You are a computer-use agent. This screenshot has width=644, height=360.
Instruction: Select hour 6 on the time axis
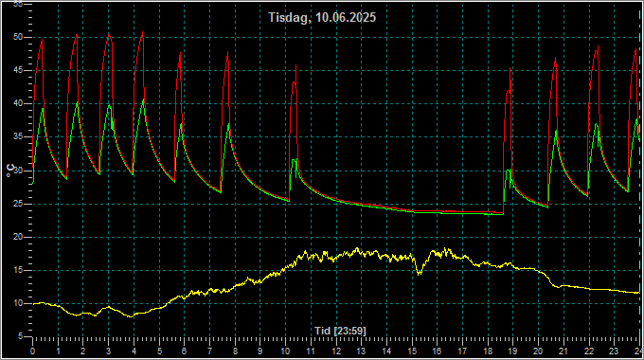tap(184, 351)
